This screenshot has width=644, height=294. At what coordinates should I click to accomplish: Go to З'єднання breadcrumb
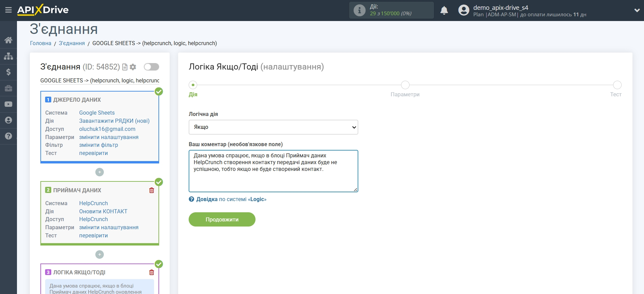pos(72,43)
